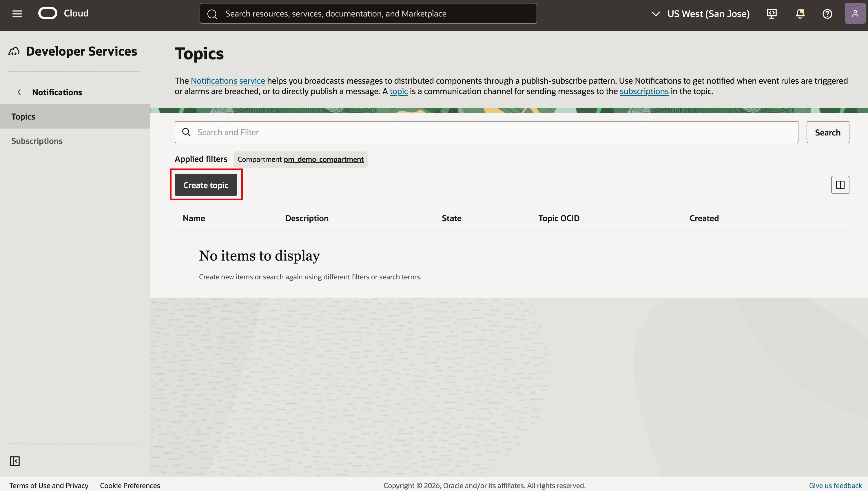The image size is (868, 491).
Task: Open the user profile avatar
Action: pyautogui.click(x=855, y=14)
